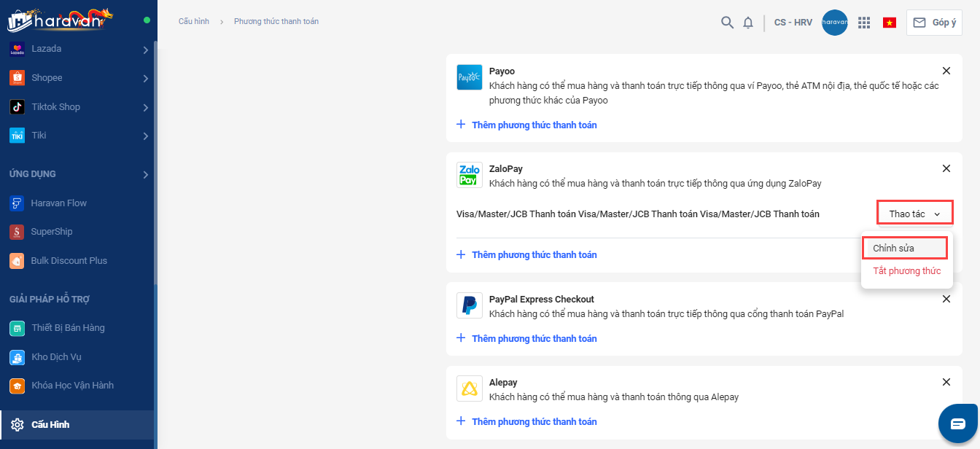
Task: Open the live chat bubble
Action: pyautogui.click(x=957, y=423)
